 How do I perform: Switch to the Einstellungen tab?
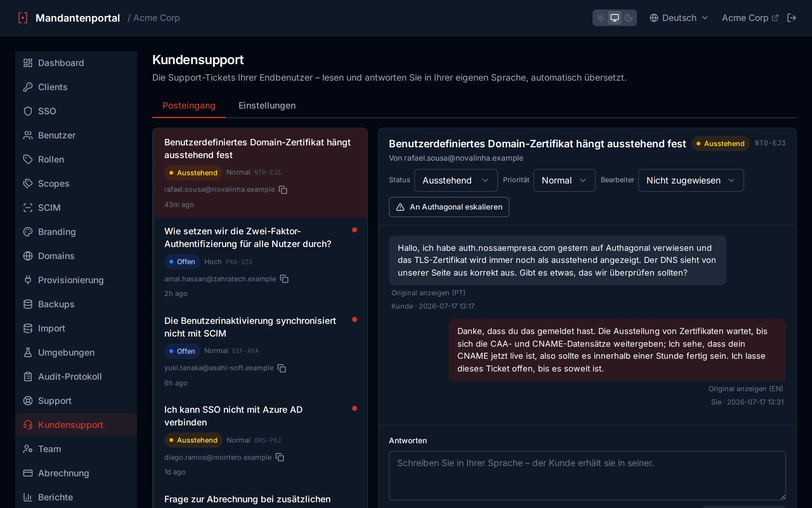(267, 105)
